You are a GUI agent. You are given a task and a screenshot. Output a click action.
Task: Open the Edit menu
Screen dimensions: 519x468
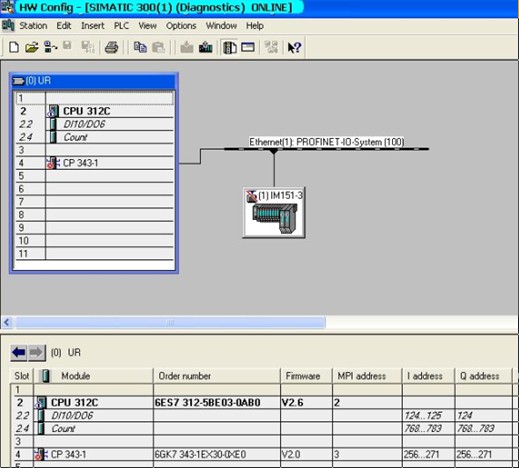point(64,26)
